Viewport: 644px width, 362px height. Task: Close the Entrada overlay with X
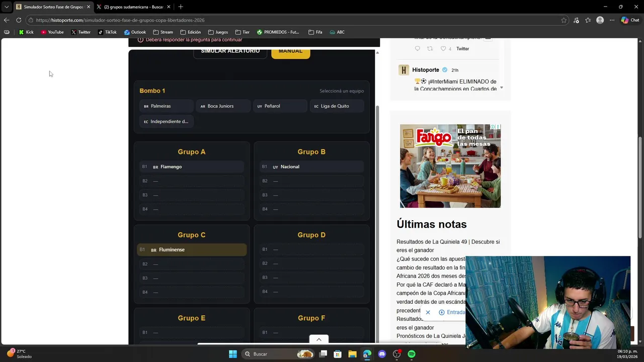(x=428, y=312)
